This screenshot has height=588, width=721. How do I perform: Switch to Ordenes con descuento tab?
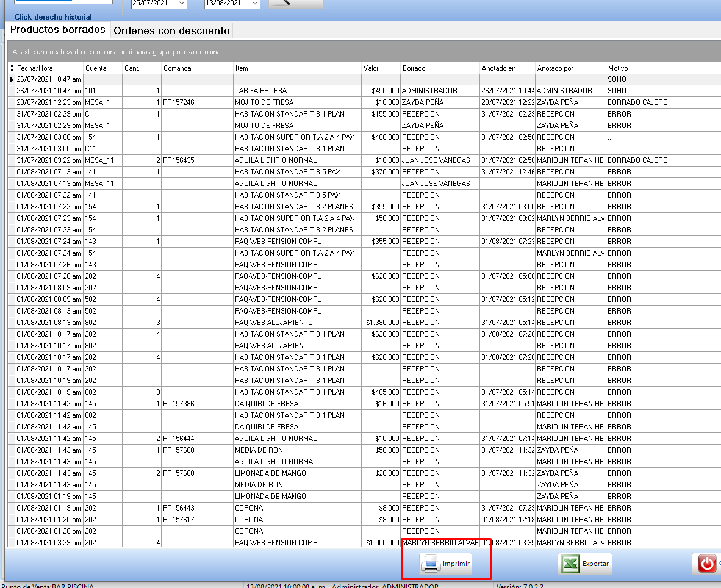[x=171, y=30]
